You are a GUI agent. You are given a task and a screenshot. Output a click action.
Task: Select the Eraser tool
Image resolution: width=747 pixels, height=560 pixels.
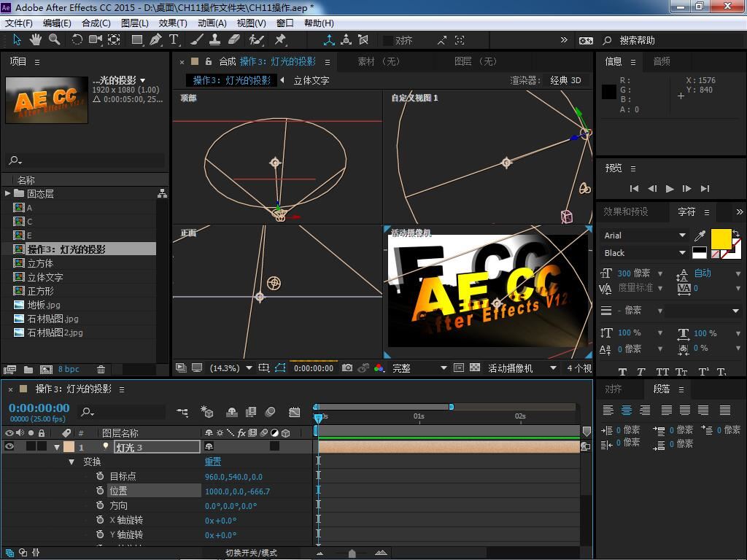click(234, 40)
